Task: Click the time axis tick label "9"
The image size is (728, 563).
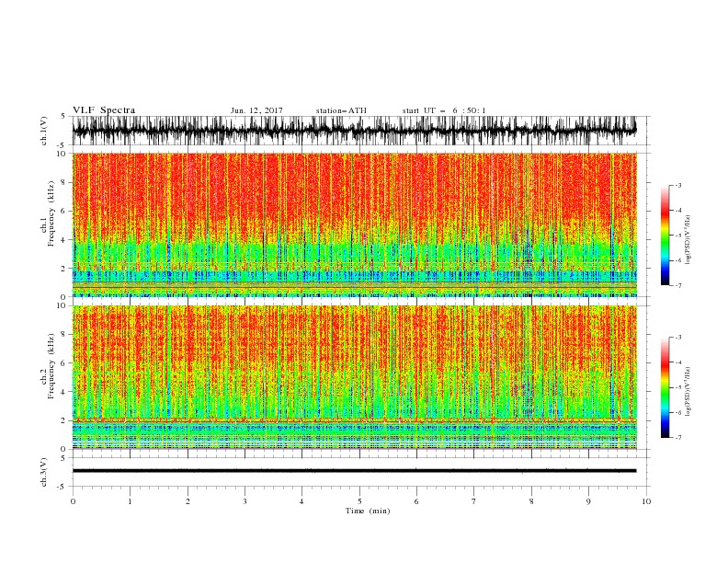Action: pos(588,501)
